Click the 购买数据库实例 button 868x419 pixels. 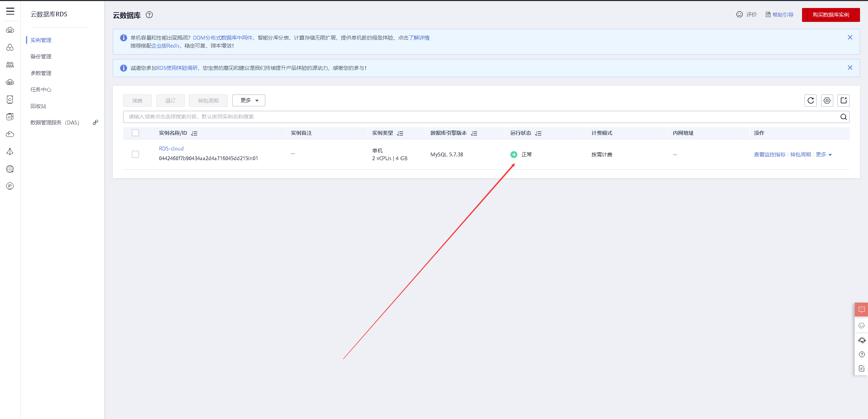pos(831,15)
